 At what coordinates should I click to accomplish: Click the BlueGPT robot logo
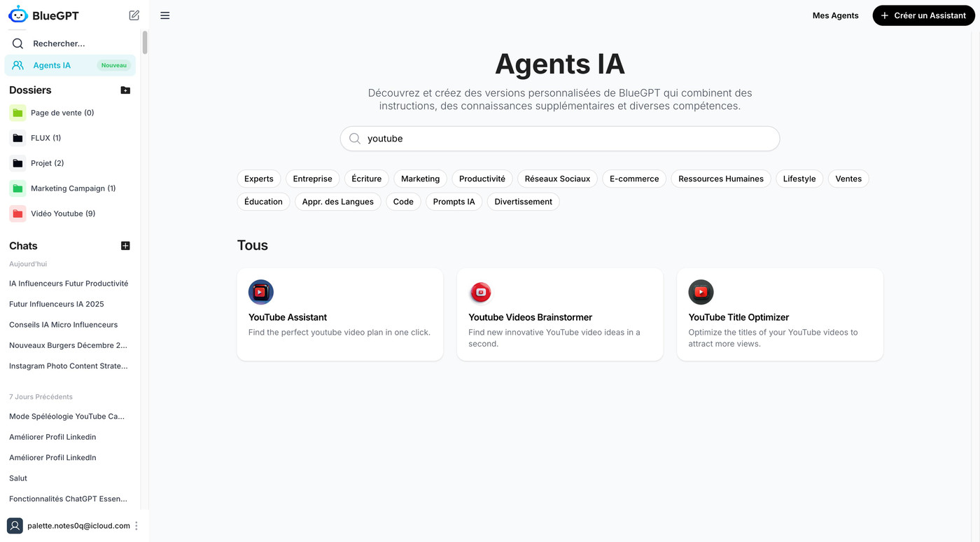pyautogui.click(x=18, y=15)
